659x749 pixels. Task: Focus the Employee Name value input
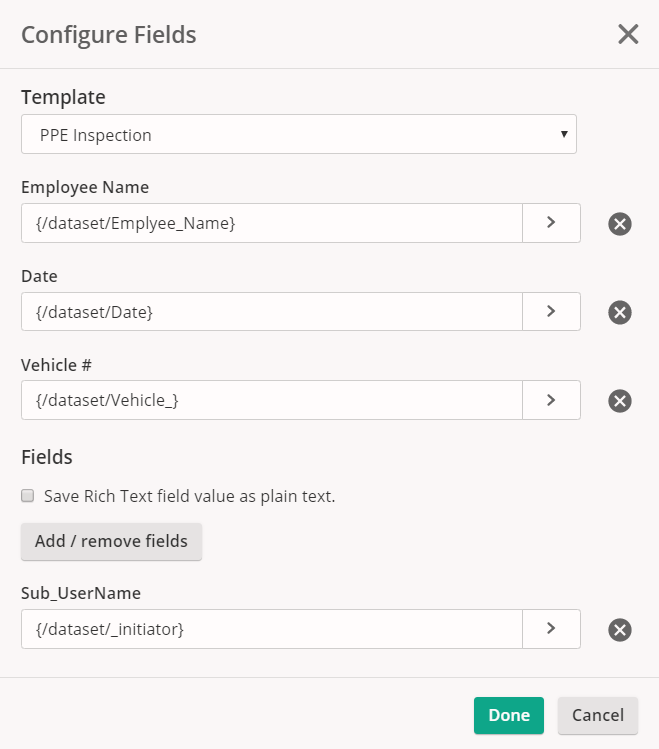click(272, 223)
